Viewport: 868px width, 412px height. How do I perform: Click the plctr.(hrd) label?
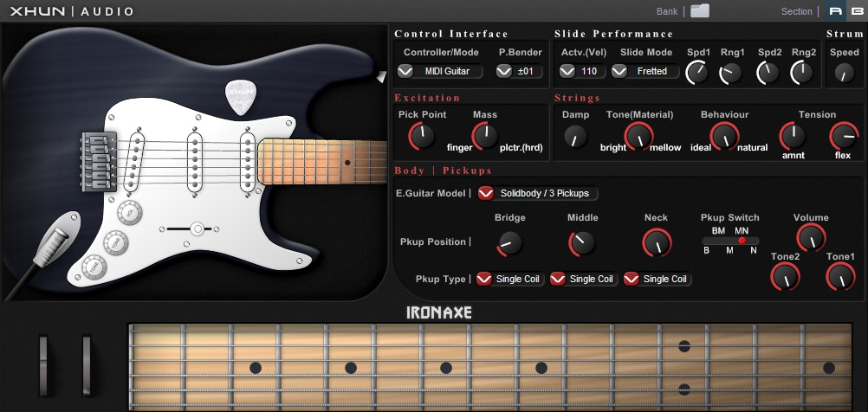[x=521, y=148]
